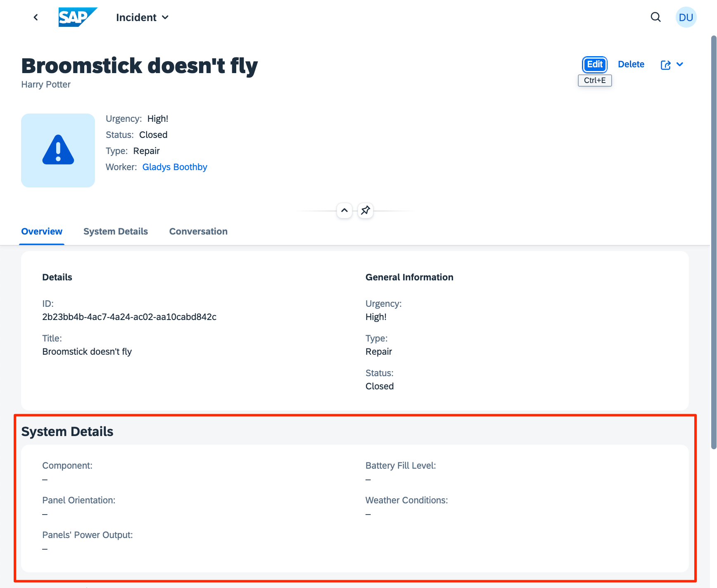Viewport: 717px width, 588px height.
Task: Switch to the Conversation tab
Action: (198, 232)
